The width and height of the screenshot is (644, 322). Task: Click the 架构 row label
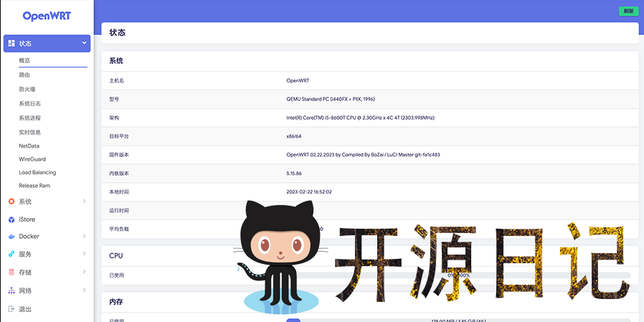[x=114, y=118]
